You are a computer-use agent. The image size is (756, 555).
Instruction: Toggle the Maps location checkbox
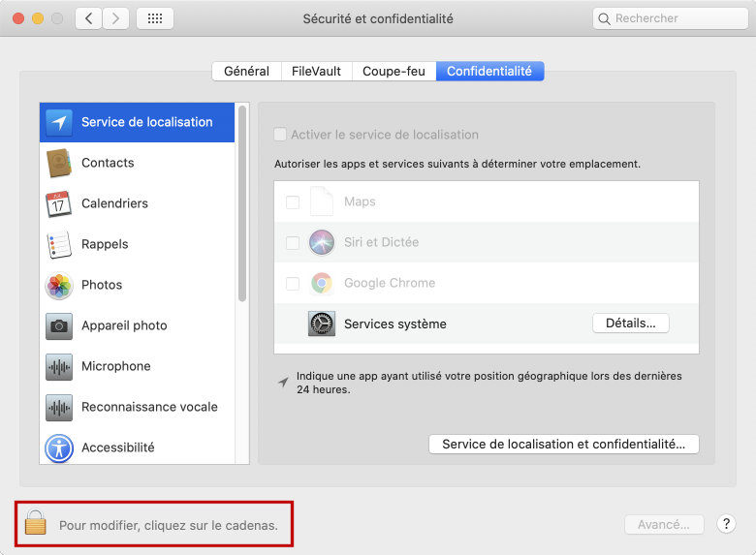[x=293, y=201]
